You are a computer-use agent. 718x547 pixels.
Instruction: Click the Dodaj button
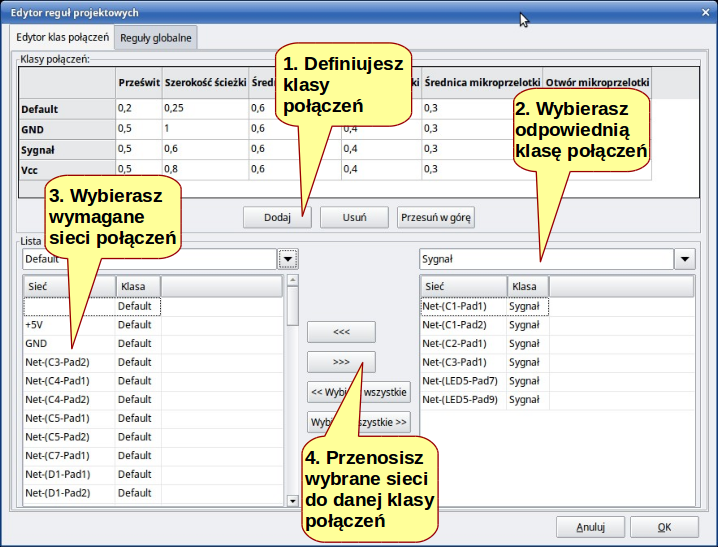point(277,217)
